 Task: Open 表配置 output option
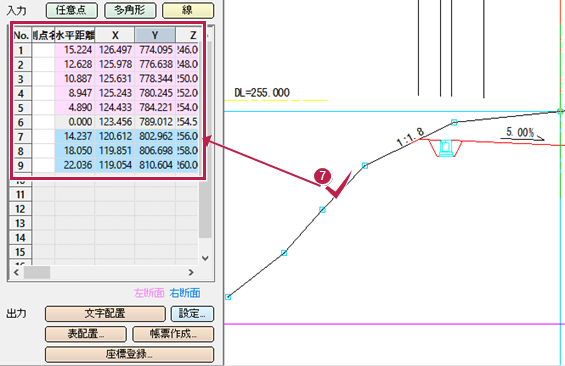click(x=86, y=334)
